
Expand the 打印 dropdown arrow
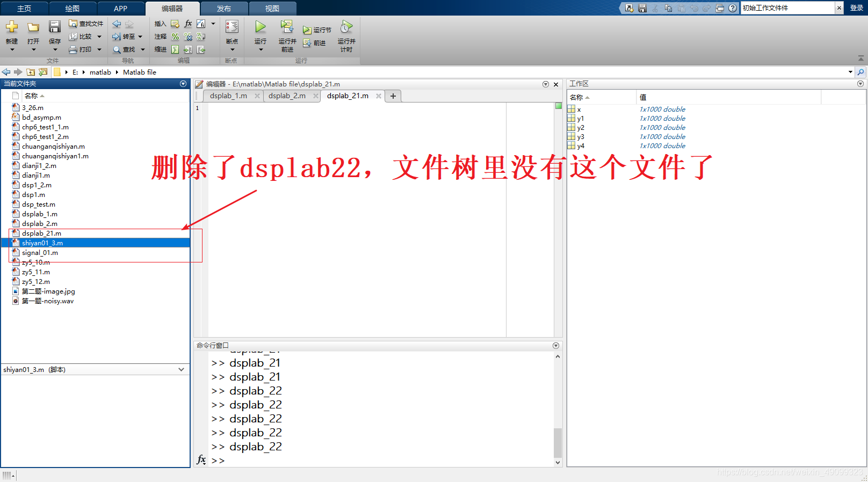click(99, 49)
